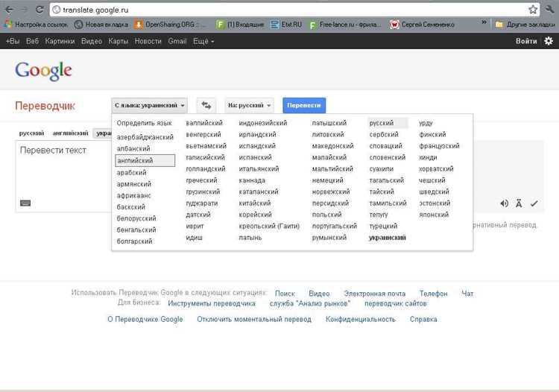Click the swap languages arrows icon
Image resolution: width=559 pixels, height=392 pixels.
point(206,106)
